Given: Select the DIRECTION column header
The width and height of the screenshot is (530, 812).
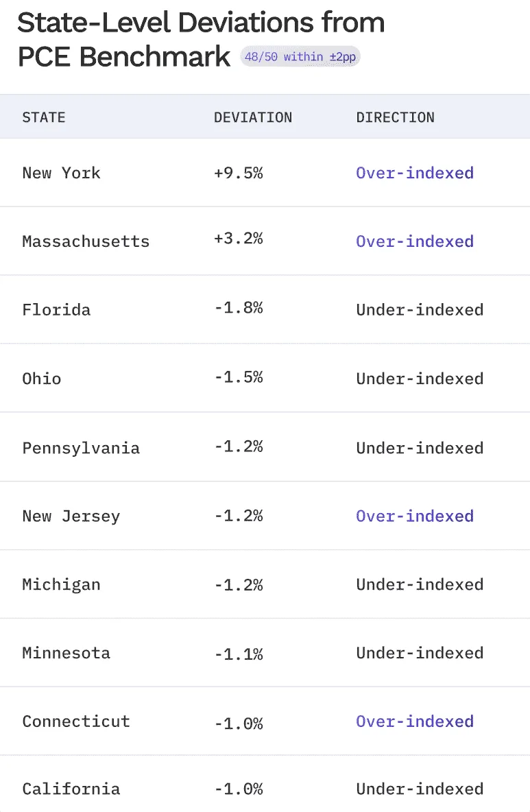Looking at the screenshot, I should click(396, 117).
